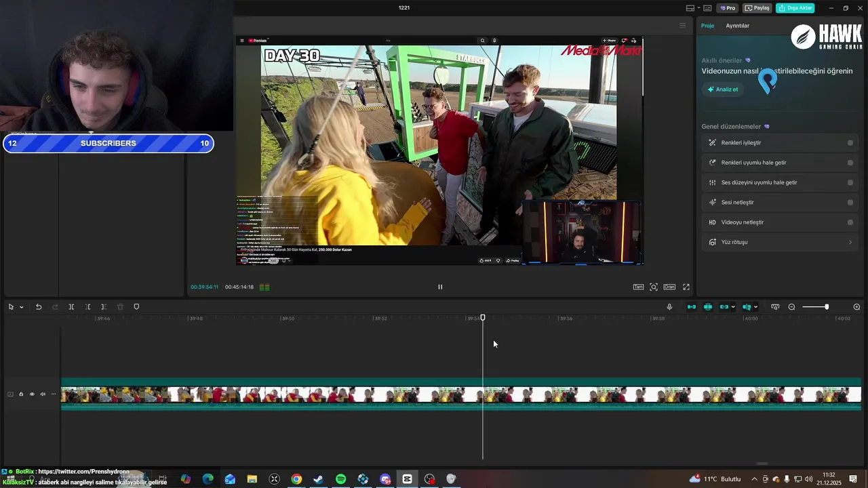This screenshot has width=868, height=488.
Task: Click the 39:50 mark on timeline ruler
Action: [x=288, y=318]
